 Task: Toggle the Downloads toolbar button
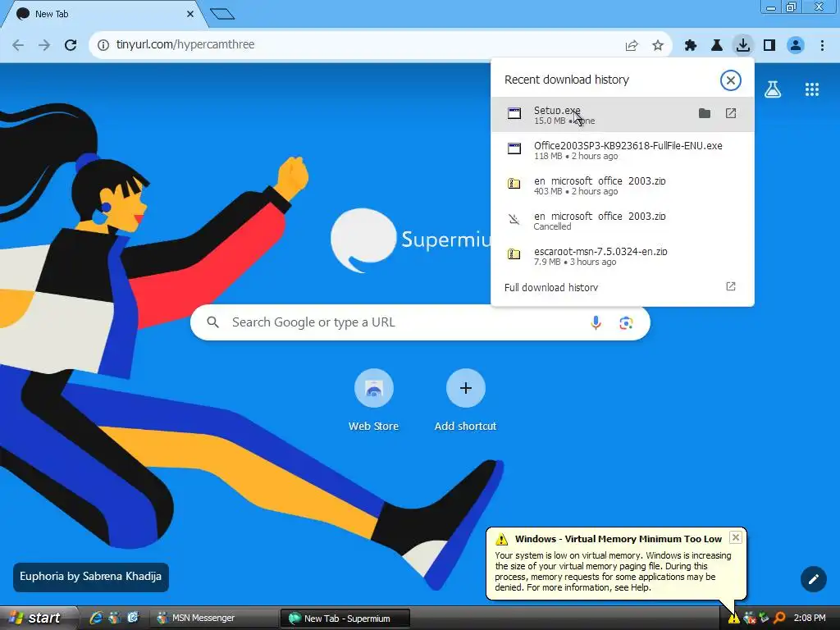(743, 45)
